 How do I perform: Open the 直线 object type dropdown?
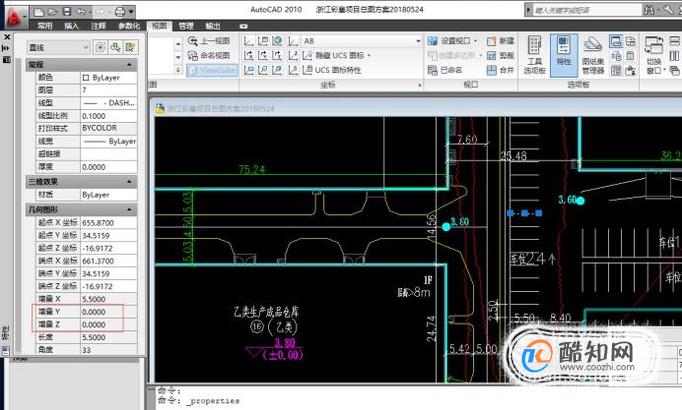click(x=58, y=47)
